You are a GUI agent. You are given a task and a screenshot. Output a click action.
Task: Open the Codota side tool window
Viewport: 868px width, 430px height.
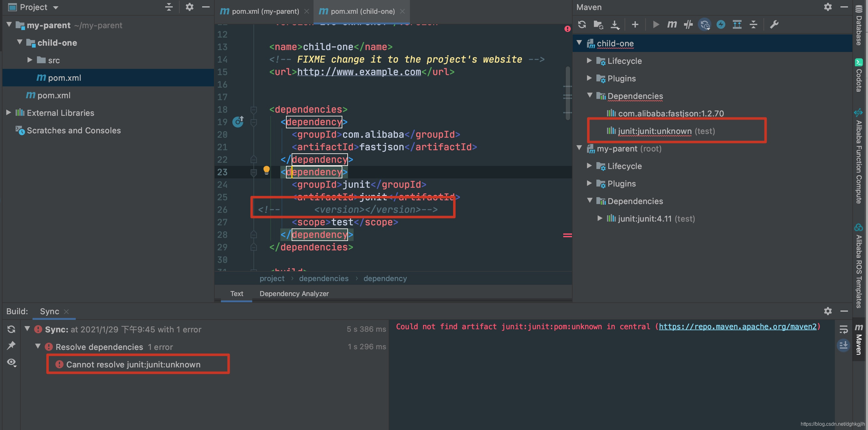859,75
